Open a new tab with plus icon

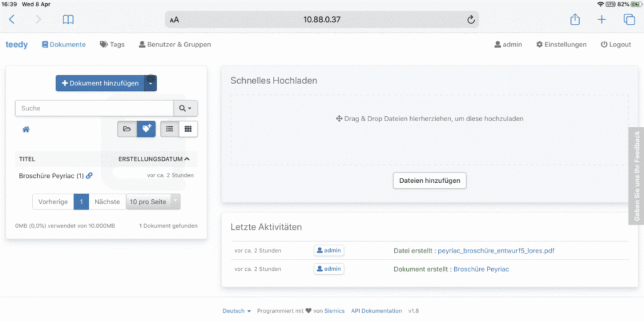(602, 19)
